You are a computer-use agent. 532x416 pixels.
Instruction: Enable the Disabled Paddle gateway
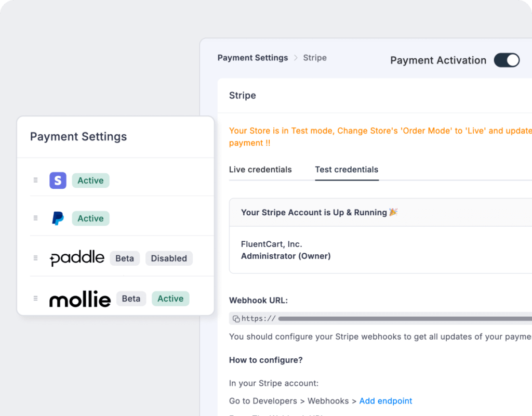click(x=169, y=258)
